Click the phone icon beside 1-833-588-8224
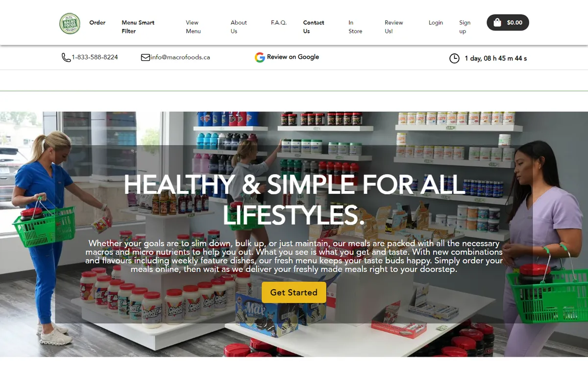This screenshot has height=368, width=588. click(66, 57)
